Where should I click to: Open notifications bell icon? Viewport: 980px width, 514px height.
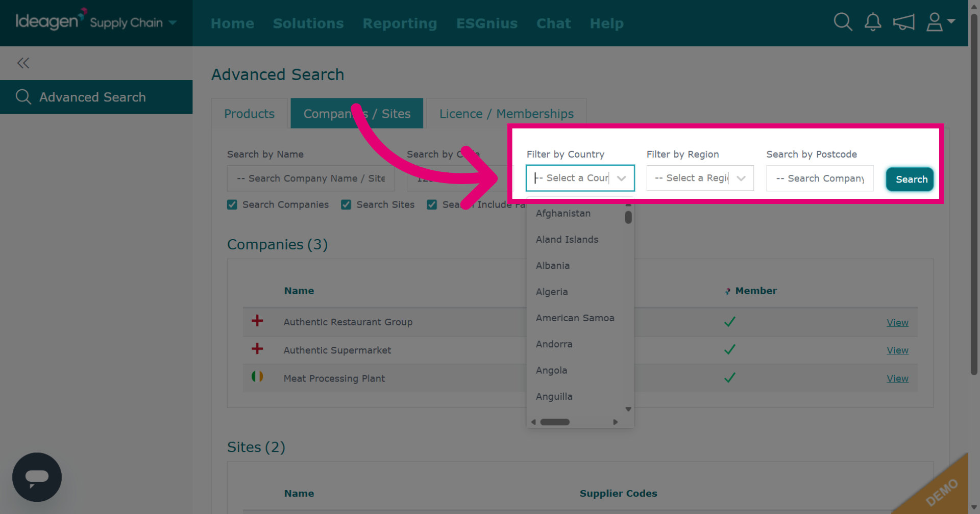click(x=873, y=22)
